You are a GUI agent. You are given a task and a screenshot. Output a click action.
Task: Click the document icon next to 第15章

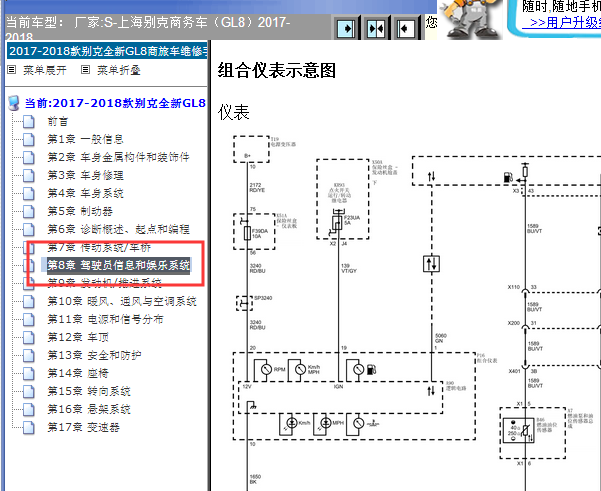(x=29, y=392)
